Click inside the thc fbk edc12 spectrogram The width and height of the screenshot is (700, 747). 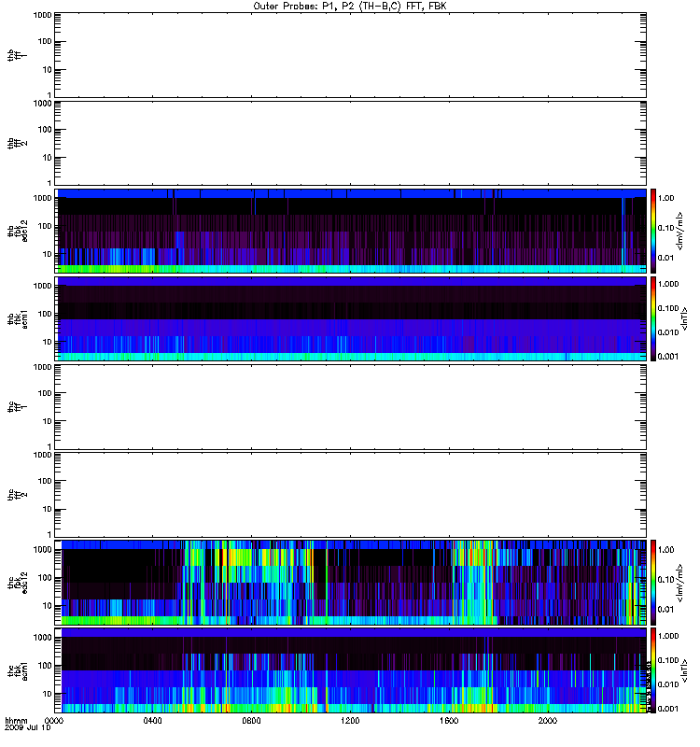(x=351, y=583)
